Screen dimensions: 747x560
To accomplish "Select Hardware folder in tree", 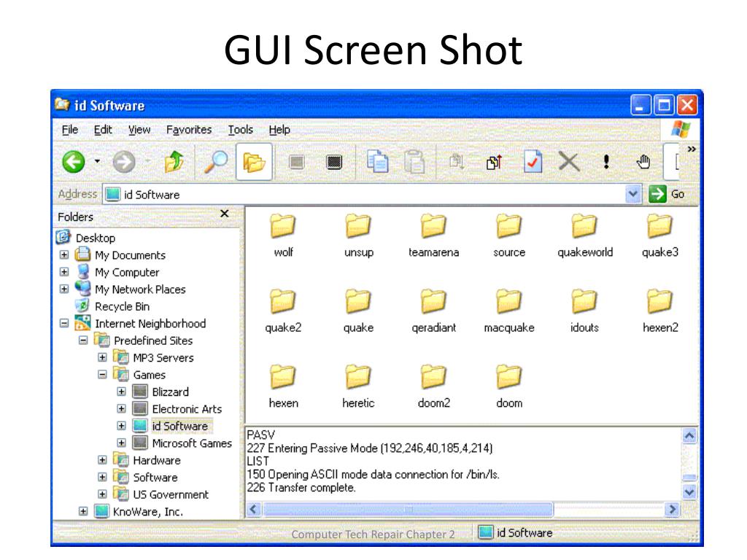I will click(x=157, y=461).
